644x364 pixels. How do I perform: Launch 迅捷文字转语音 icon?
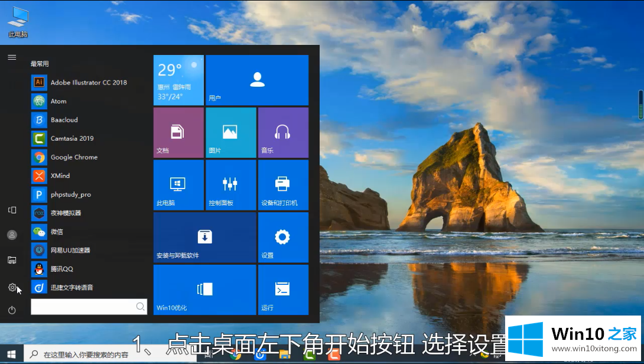pyautogui.click(x=39, y=288)
